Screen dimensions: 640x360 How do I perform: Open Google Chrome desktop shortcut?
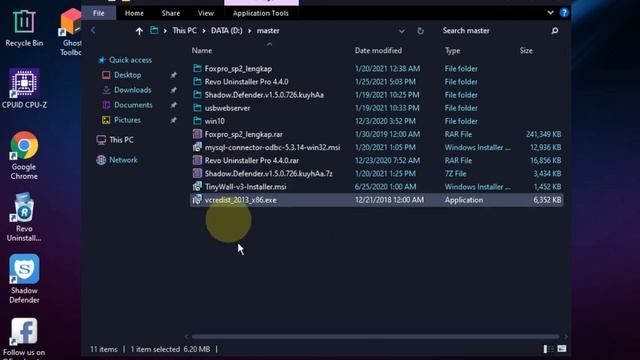click(x=24, y=156)
